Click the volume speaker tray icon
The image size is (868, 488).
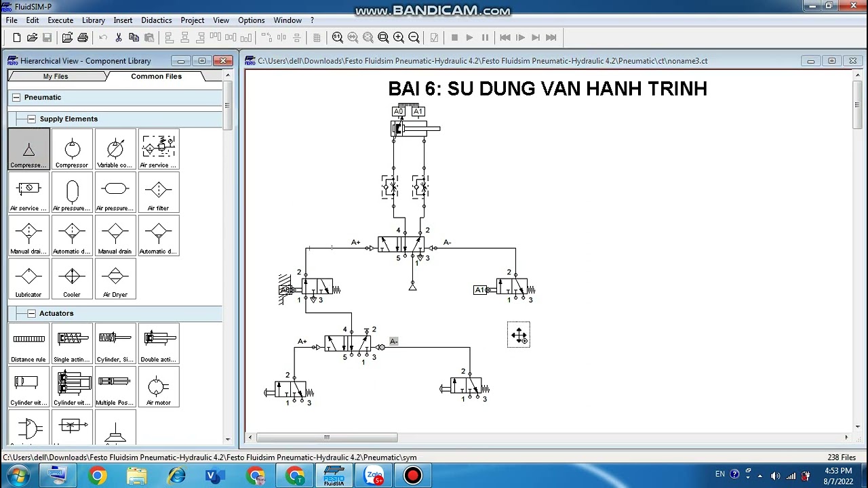click(775, 475)
